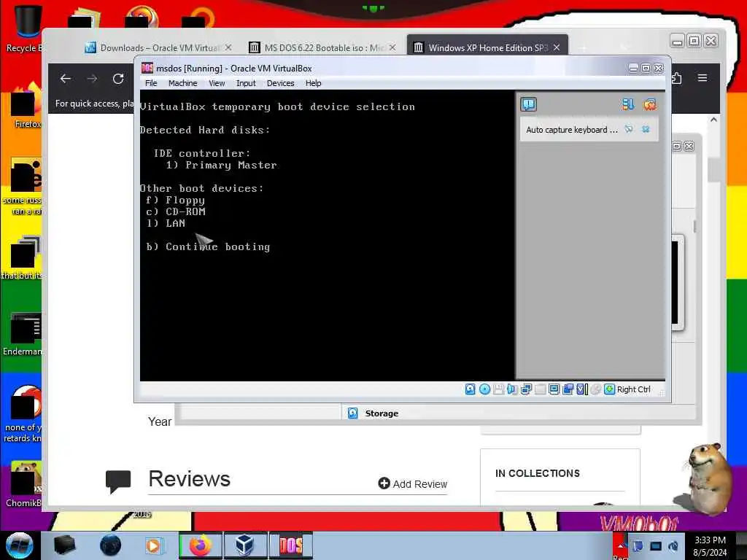
Task: Open the VirtualBox Help menu
Action: 313,83
